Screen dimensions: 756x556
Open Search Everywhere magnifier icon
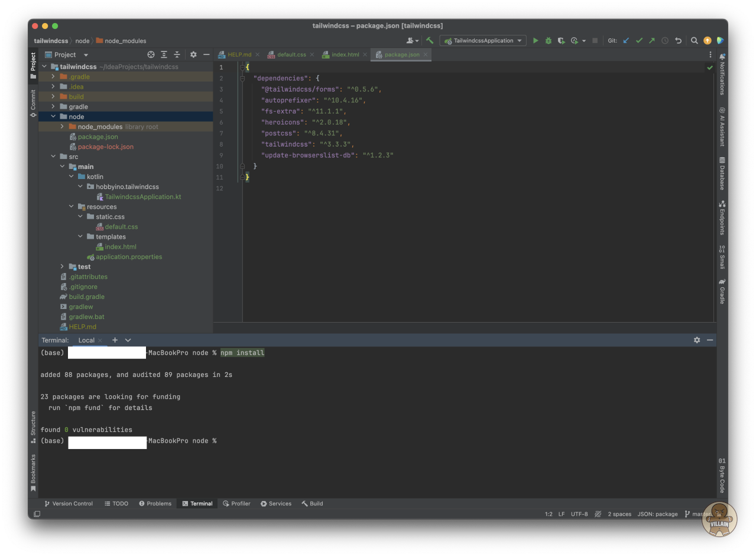pyautogui.click(x=695, y=41)
